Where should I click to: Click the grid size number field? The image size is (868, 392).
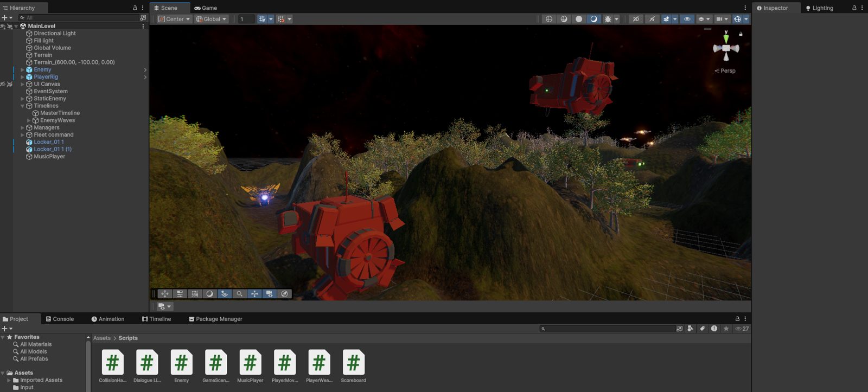[x=246, y=19]
